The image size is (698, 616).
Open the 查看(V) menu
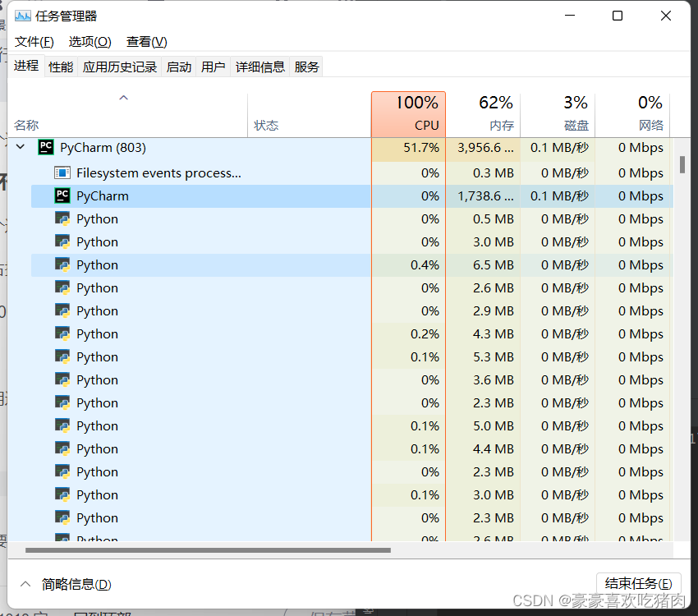pyautogui.click(x=147, y=42)
